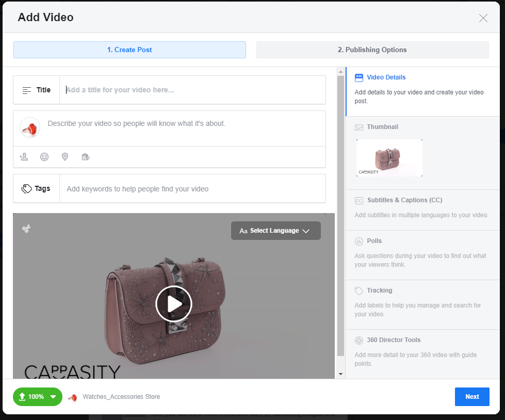Click the Title lines icon

[x=27, y=90]
